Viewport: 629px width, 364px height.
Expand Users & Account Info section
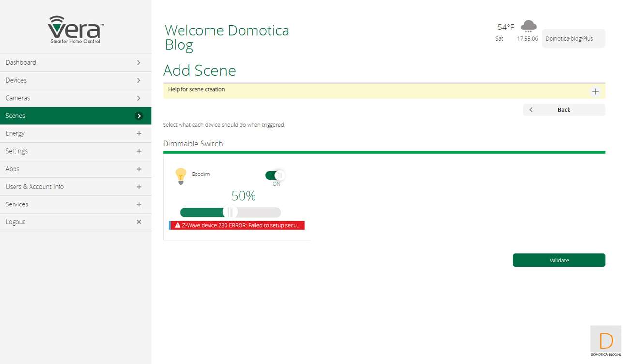click(x=139, y=187)
